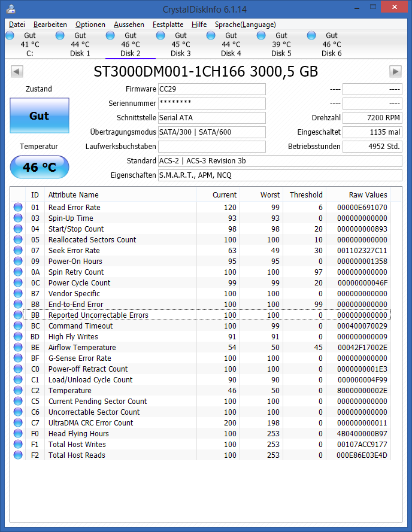The height and width of the screenshot is (532, 412).
Task: Click the Drehzahl value 7200 RPM
Action: tap(372, 118)
